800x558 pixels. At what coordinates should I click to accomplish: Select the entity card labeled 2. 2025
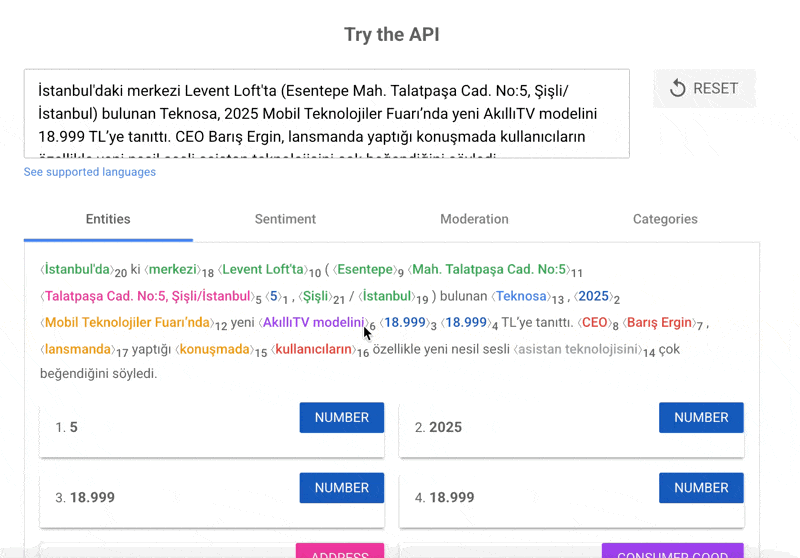tap(571, 430)
